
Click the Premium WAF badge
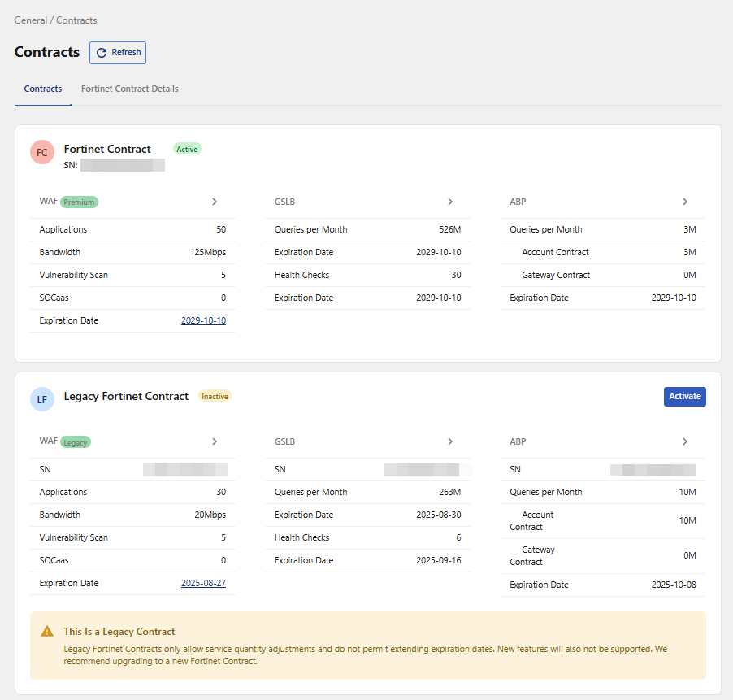click(x=80, y=202)
